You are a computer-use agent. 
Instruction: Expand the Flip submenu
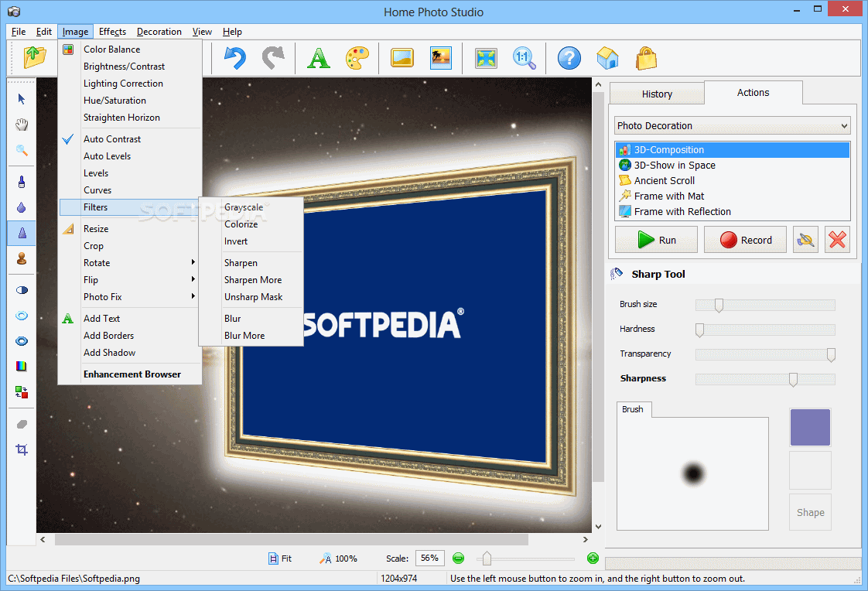tap(129, 280)
